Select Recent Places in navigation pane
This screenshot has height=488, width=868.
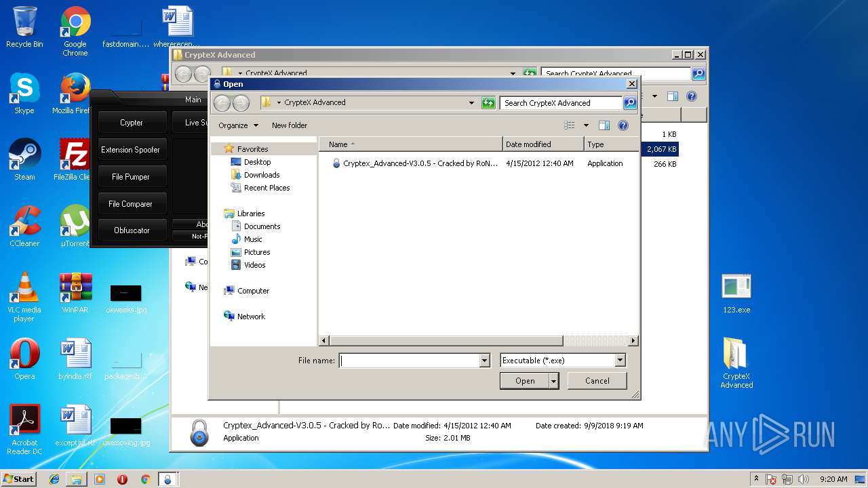pos(260,188)
